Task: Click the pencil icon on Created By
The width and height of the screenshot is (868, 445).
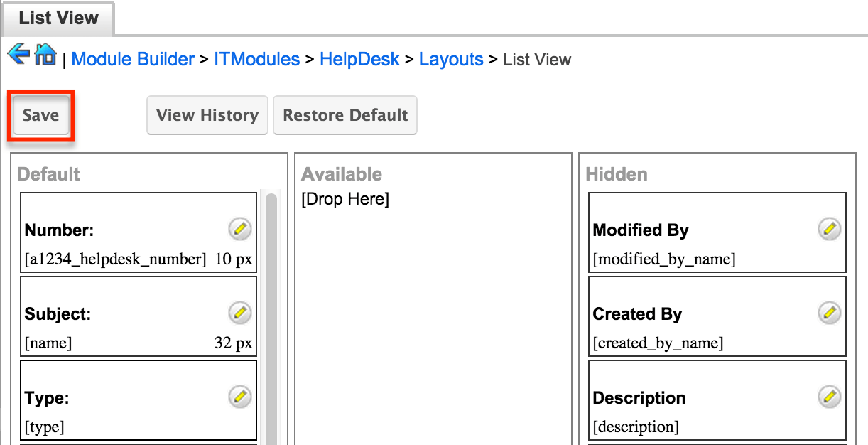Action: pos(830,313)
